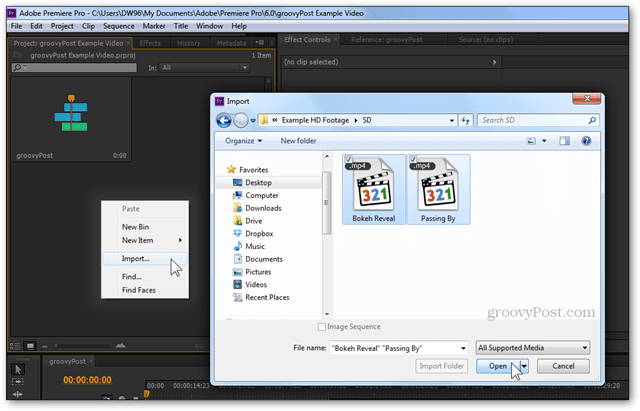This screenshot has height=411, width=640.
Task: Click the project search magnifier icon
Action: click(18, 68)
